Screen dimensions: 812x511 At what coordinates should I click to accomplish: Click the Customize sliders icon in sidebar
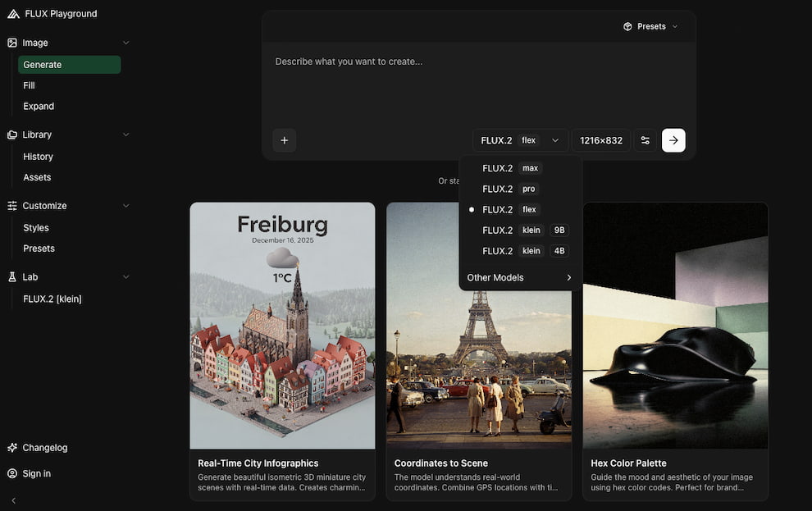12,206
